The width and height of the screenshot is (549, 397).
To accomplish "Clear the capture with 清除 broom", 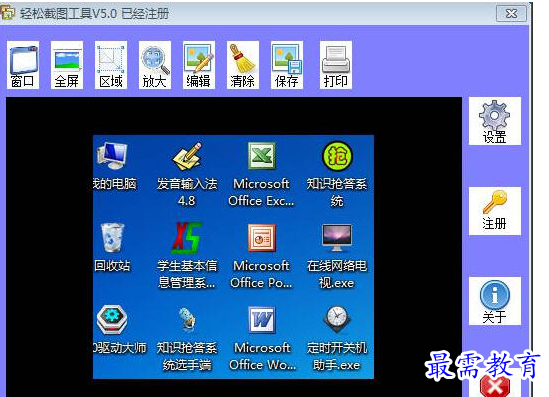I will [243, 65].
